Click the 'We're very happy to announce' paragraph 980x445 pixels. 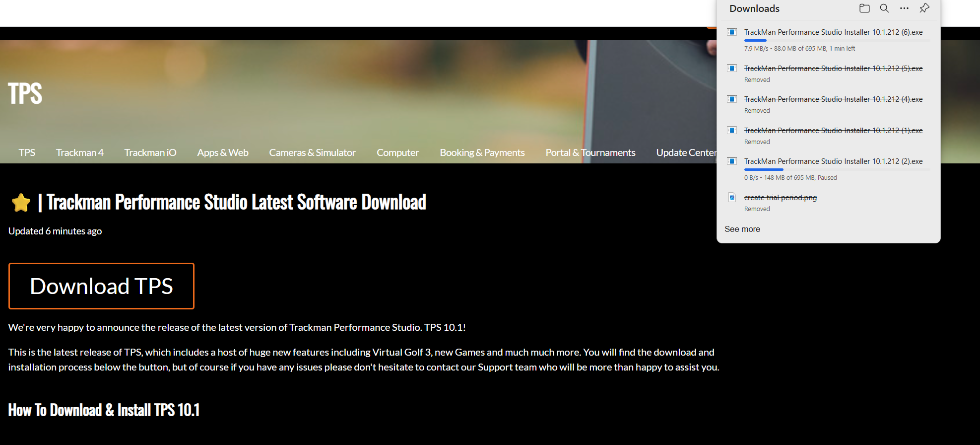tap(237, 327)
